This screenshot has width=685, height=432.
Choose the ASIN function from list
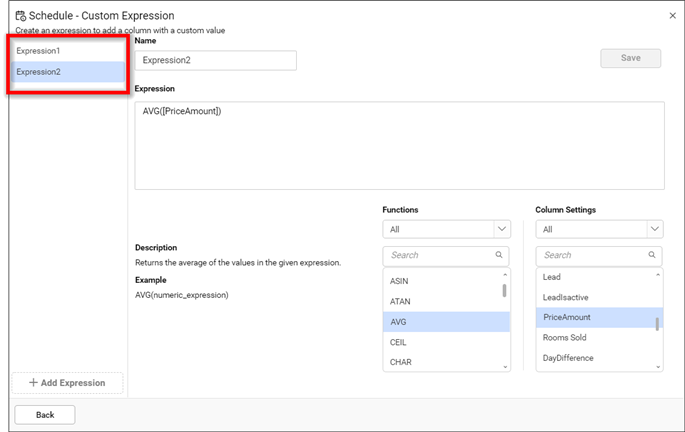400,281
